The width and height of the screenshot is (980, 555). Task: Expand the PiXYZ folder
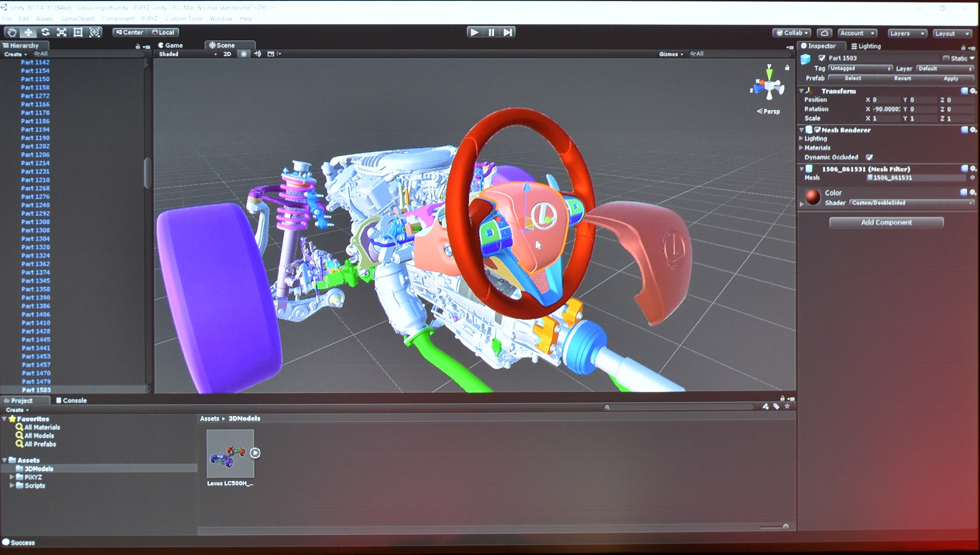[12, 477]
